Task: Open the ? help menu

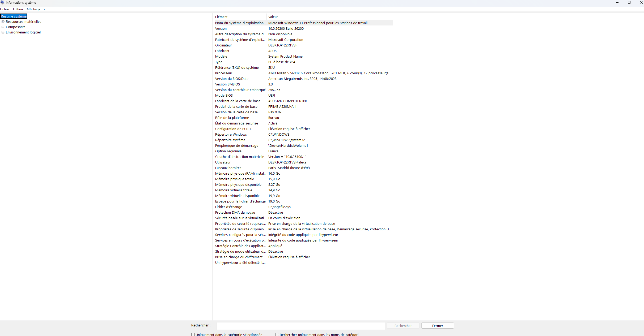Action: [x=44, y=9]
